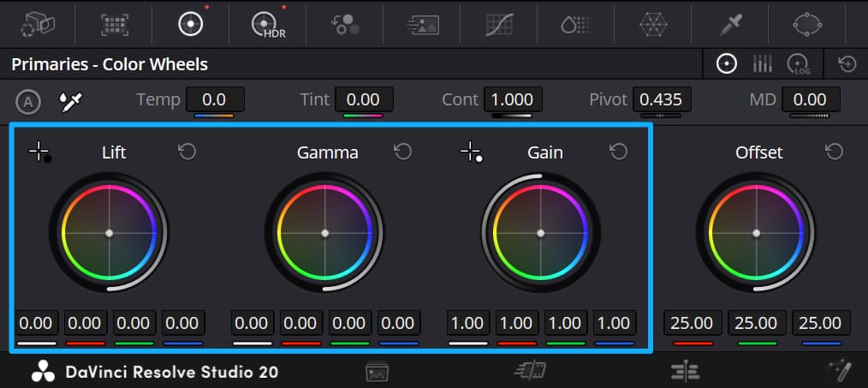Image resolution: width=868 pixels, height=388 pixels.
Task: Switch to the Media page
Action: (378, 372)
